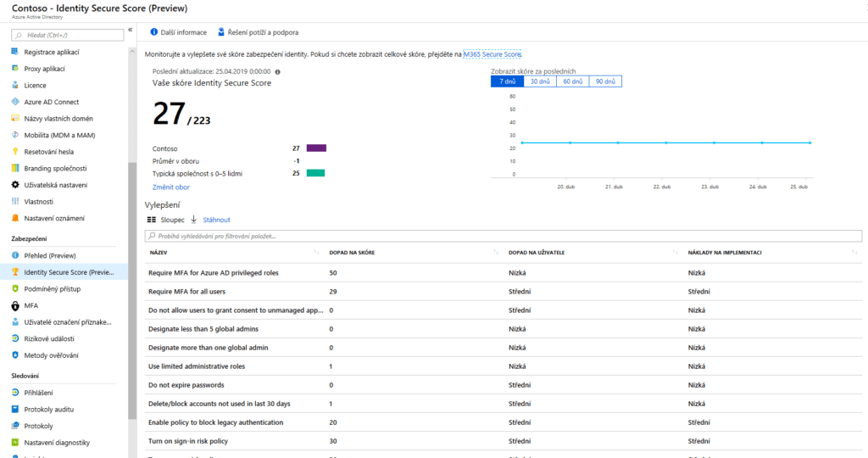Click the improvements filter search field
The image size is (868, 458).
(504, 236)
